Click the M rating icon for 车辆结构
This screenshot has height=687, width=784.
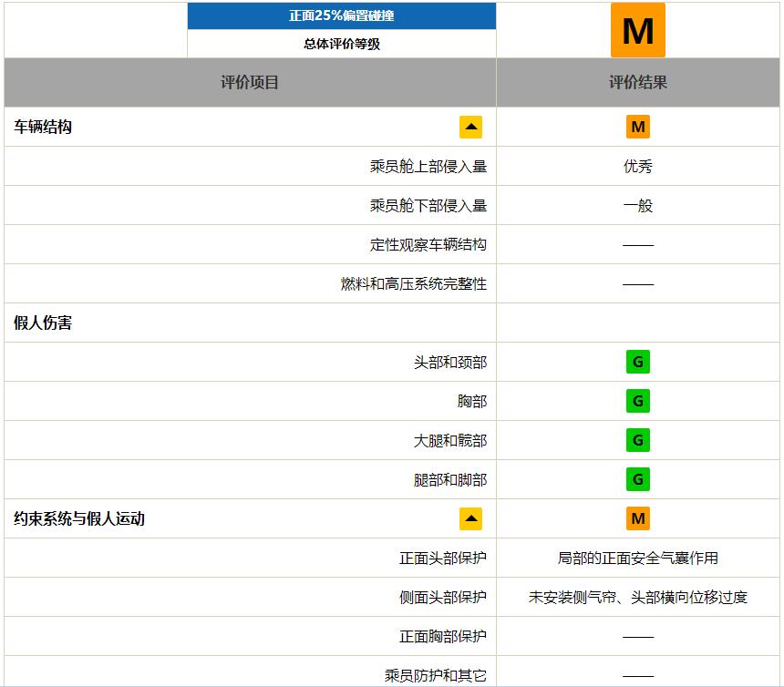637,127
